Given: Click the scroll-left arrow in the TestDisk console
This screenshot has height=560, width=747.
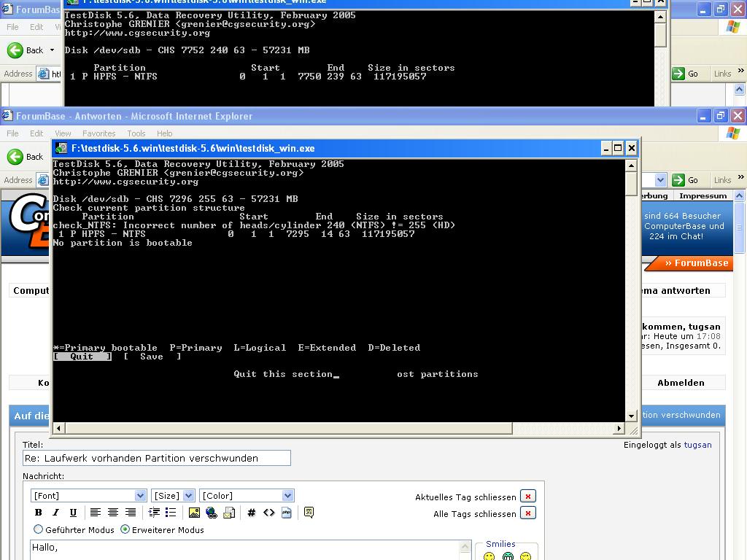Looking at the screenshot, I should click(x=58, y=428).
